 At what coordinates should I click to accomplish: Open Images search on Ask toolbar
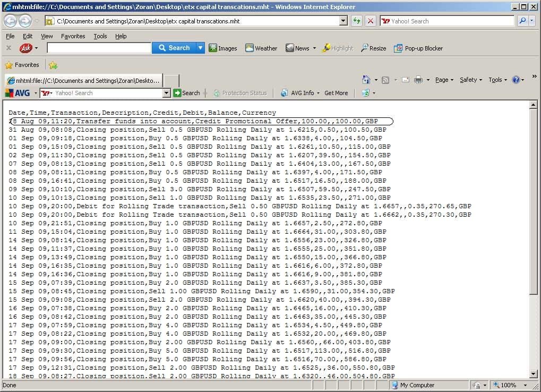223,48
